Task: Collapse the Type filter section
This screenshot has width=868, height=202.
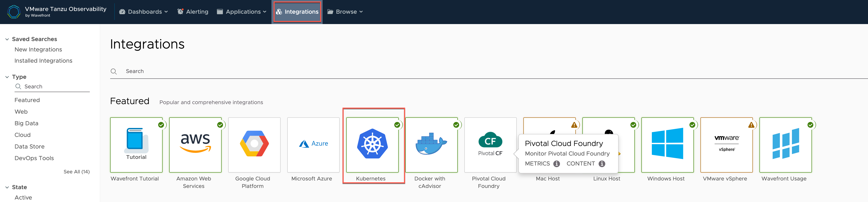Action: click(7, 77)
